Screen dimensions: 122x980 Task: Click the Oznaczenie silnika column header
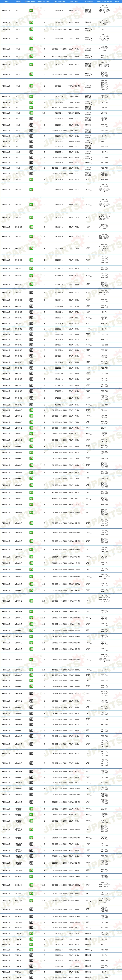[104, 2]
